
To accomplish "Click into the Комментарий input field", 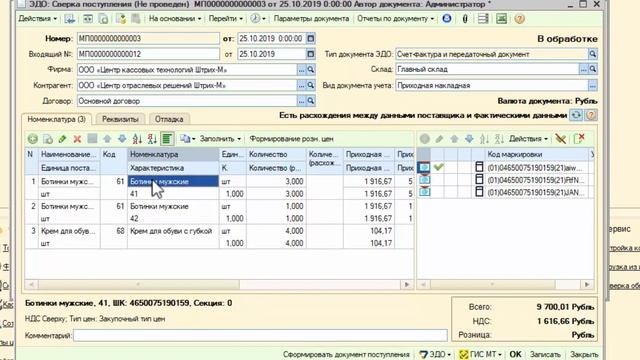I will point(260,336).
